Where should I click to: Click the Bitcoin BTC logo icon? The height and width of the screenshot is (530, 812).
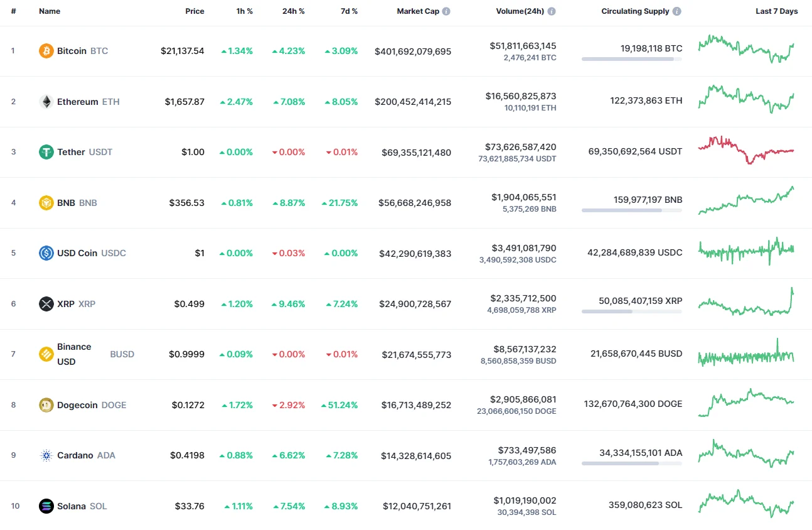tap(46, 51)
